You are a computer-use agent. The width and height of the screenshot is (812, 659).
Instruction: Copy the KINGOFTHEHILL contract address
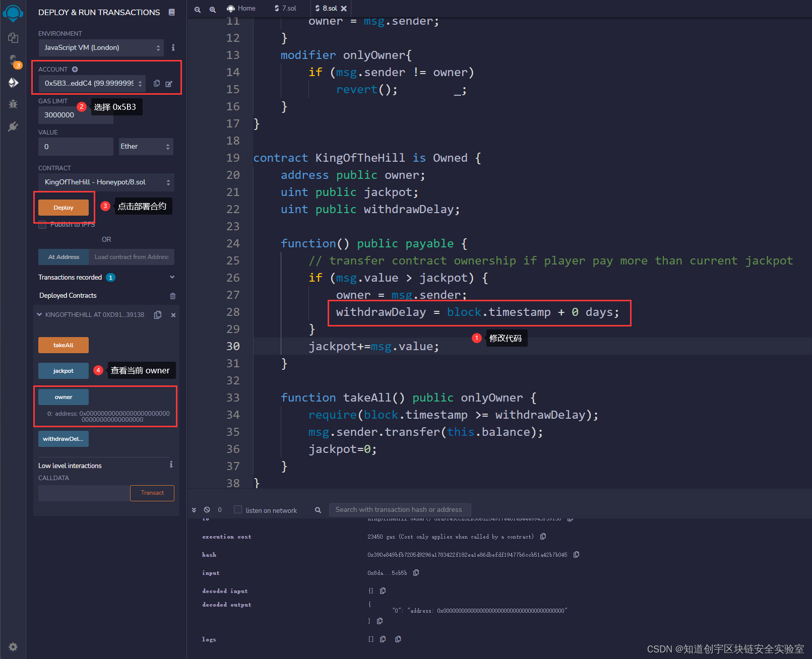pos(158,315)
